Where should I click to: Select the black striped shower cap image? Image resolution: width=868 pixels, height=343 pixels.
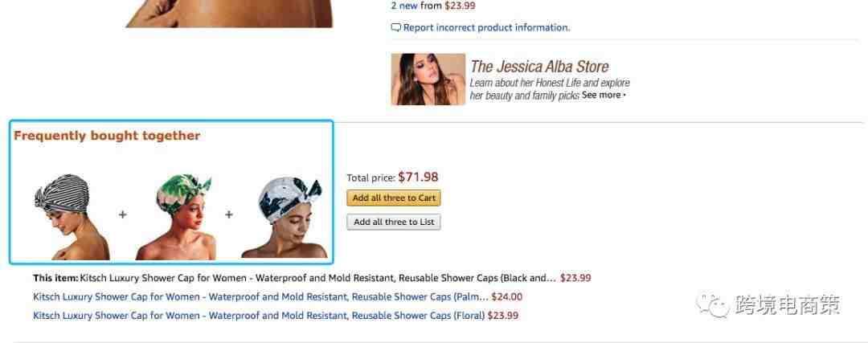pyautogui.click(x=70, y=216)
